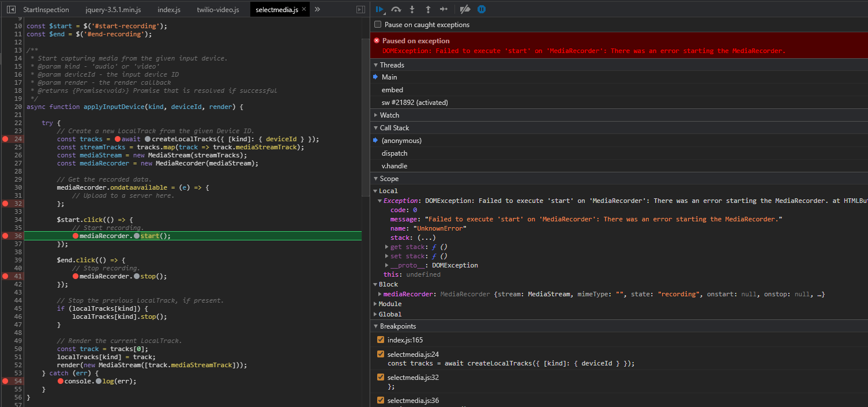Collapse the Call Stack section
The height and width of the screenshot is (407, 868).
click(375, 128)
